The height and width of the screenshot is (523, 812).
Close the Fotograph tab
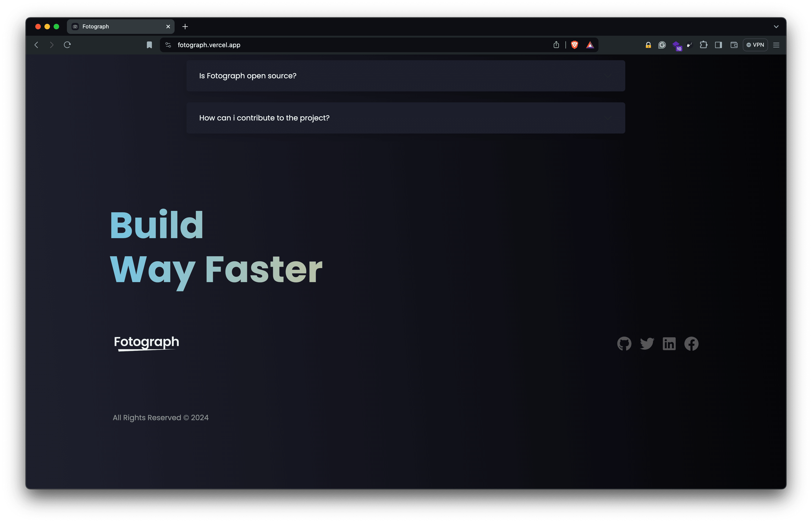[168, 27]
